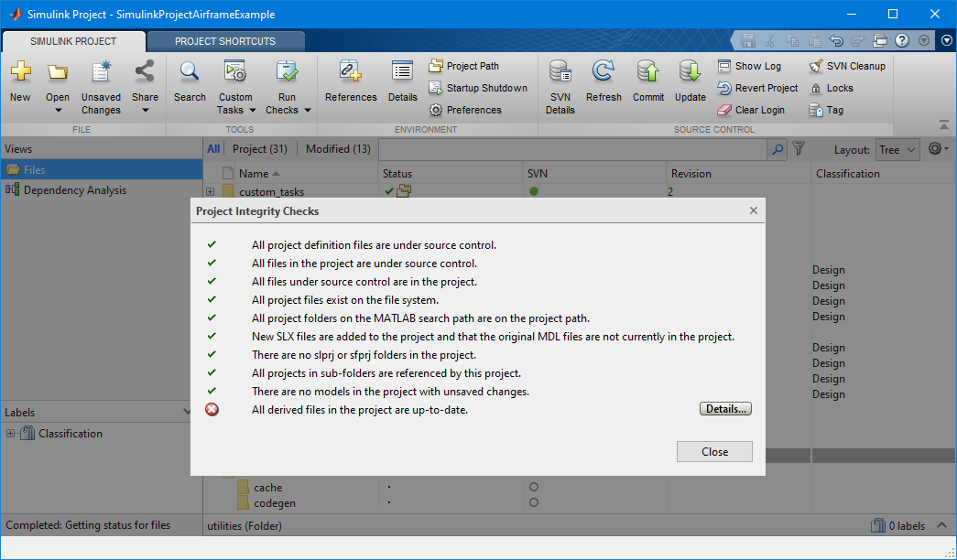Click Revert Project
Viewport: 957px width, 560px height.
click(757, 88)
